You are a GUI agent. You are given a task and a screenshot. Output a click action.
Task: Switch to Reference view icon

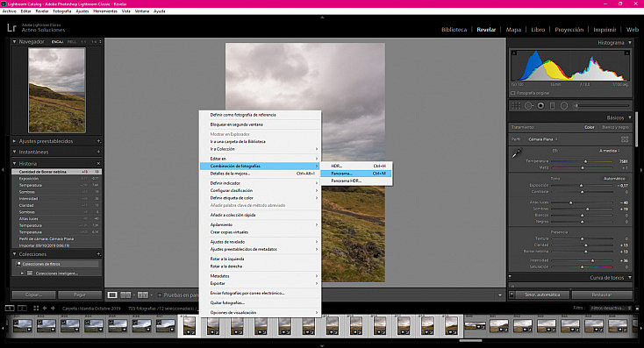[x=125, y=295]
